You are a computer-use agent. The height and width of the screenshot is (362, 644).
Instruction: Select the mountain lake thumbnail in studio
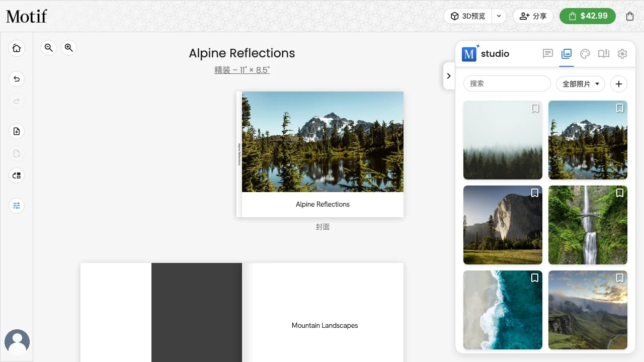pyautogui.click(x=588, y=140)
